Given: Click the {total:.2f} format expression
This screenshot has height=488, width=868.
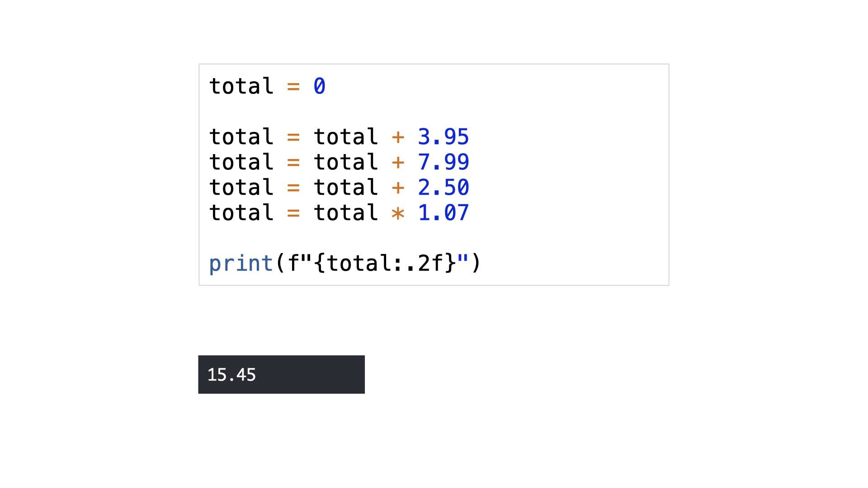Looking at the screenshot, I should tap(385, 263).
